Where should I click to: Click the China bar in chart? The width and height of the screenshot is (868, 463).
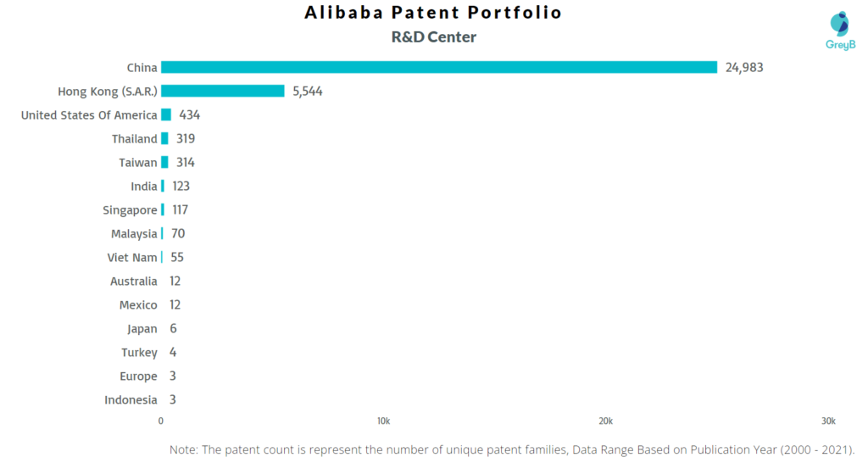tap(439, 67)
